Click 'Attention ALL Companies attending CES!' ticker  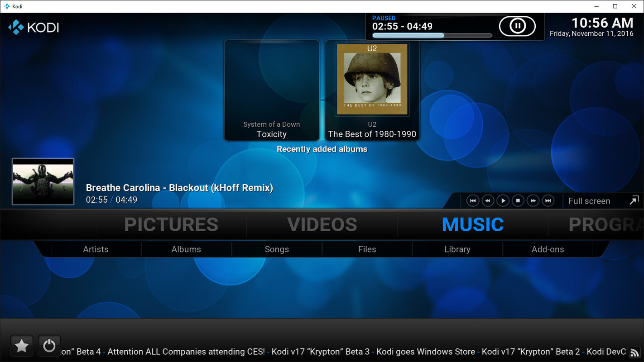point(186,352)
